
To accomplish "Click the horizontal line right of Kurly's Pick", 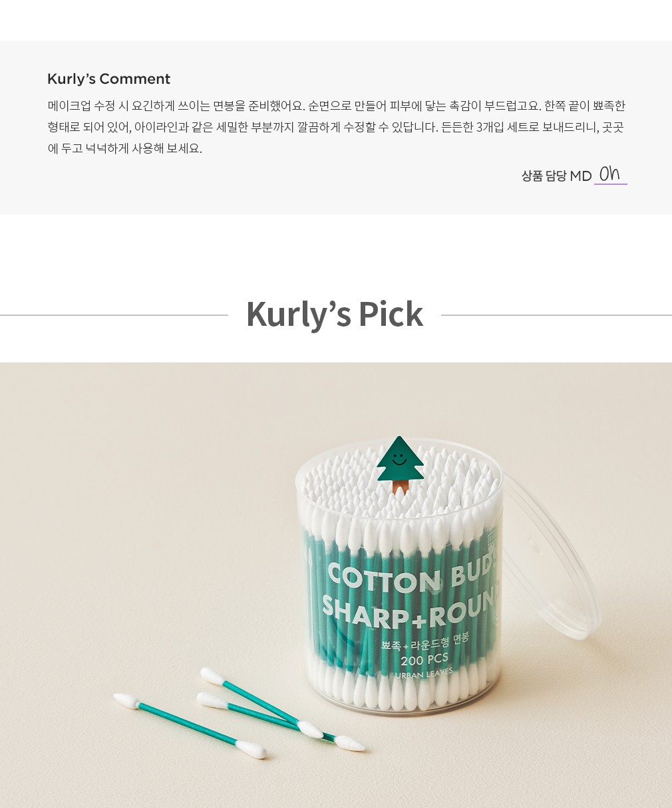I will click(x=556, y=315).
